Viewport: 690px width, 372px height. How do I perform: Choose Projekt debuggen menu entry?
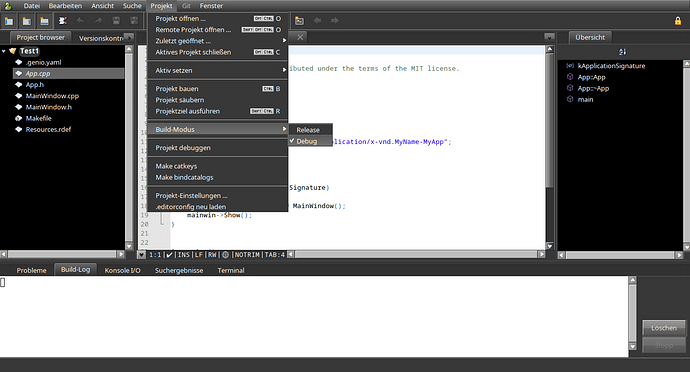217,148
